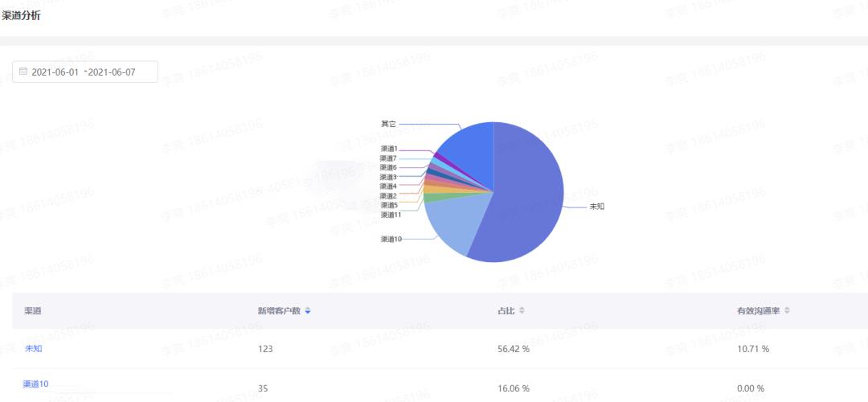
Task: Click the 未知 label beside the pie
Action: pyautogui.click(x=596, y=207)
